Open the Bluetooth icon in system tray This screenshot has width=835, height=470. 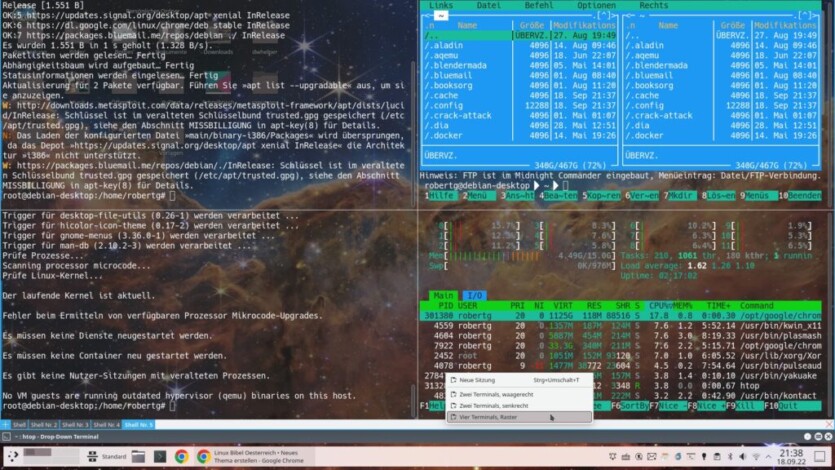coord(730,457)
